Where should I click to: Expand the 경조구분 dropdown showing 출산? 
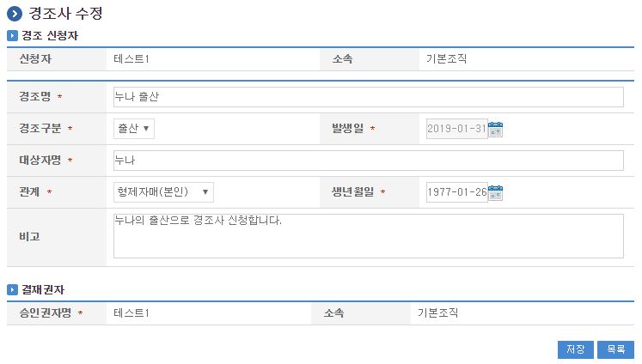[134, 129]
